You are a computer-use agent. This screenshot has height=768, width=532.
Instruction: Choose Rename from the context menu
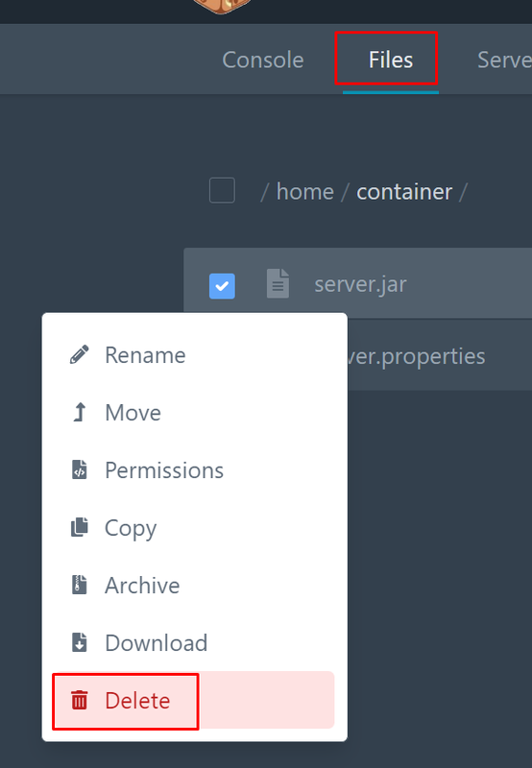[195, 354]
